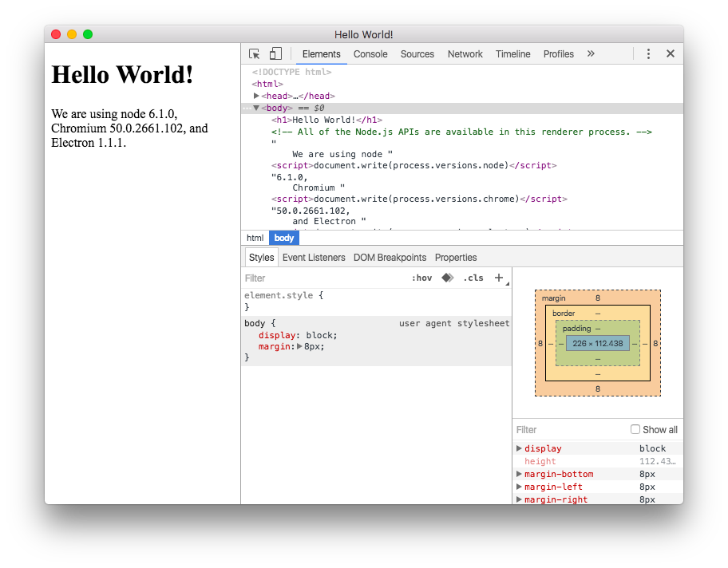728x568 pixels.
Task: Open the Network tab
Action: coord(465,53)
